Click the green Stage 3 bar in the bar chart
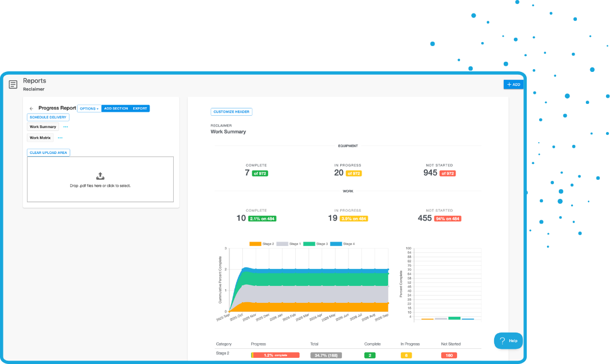Image resolution: width=610 pixels, height=364 pixels. [454, 318]
